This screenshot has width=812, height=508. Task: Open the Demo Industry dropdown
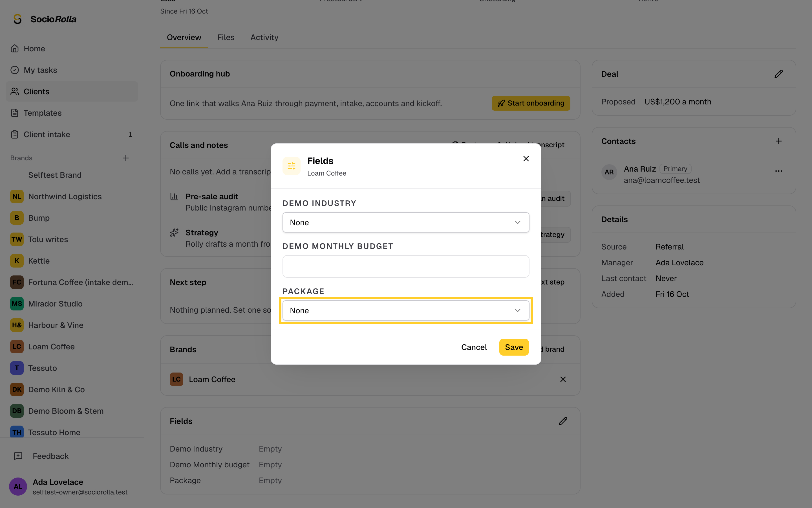pos(406,222)
